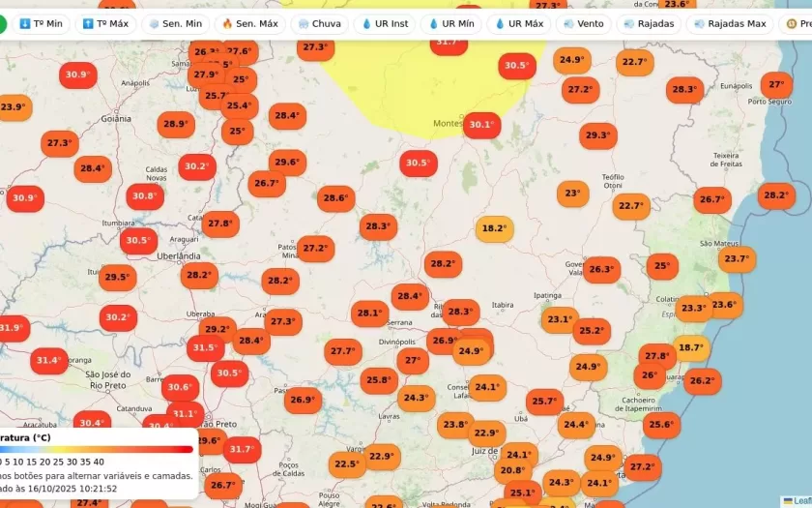Enable the Chuva rain layer
This screenshot has height=508, width=812.
[x=318, y=23]
